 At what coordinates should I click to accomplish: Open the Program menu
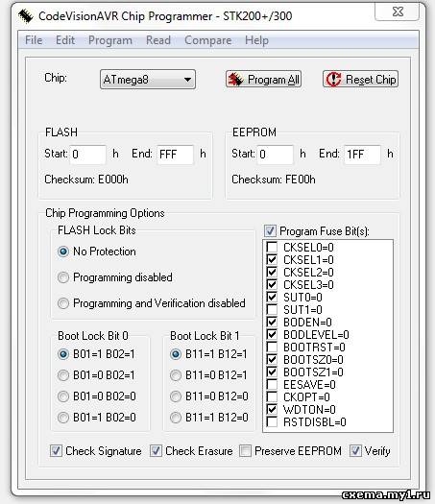pos(110,40)
